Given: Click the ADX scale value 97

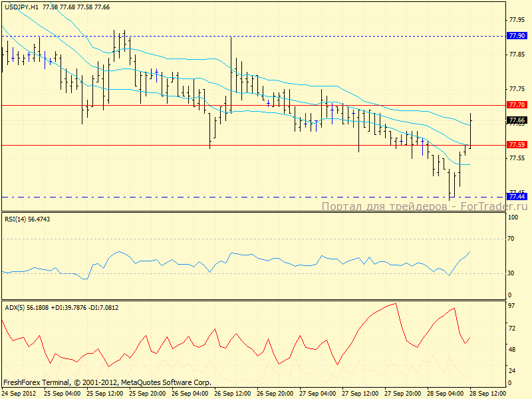Looking at the screenshot, I should point(513,305).
